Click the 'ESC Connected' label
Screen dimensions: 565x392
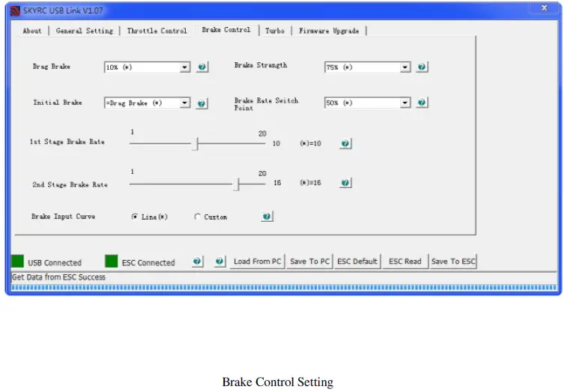click(148, 262)
